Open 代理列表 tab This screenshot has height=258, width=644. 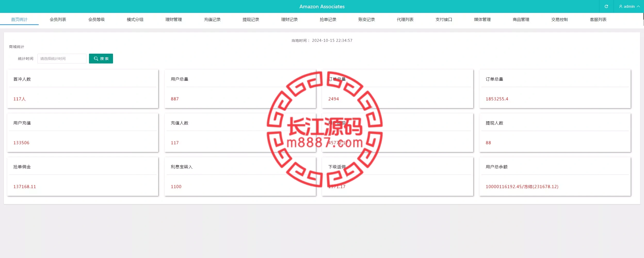[x=405, y=20]
